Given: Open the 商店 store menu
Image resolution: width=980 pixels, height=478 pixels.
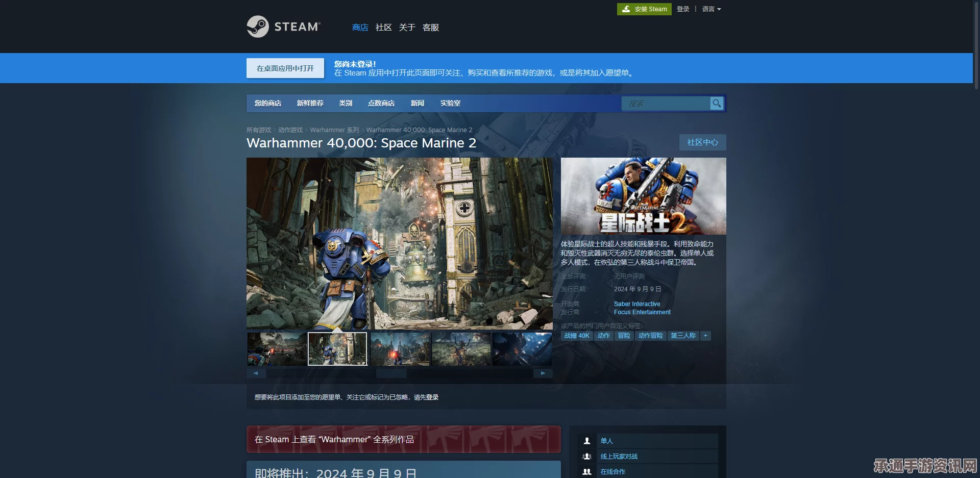Looking at the screenshot, I should tap(360, 28).
